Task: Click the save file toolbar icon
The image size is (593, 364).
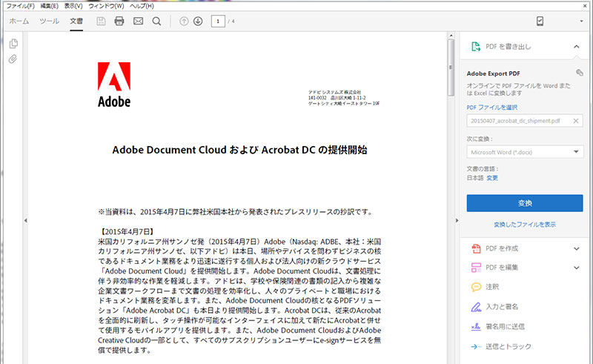Action: pyautogui.click(x=101, y=21)
